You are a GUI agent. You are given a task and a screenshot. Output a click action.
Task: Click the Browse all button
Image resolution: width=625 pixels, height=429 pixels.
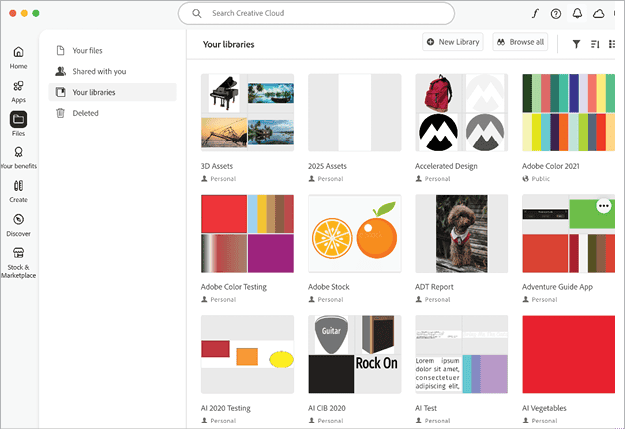[x=520, y=42]
